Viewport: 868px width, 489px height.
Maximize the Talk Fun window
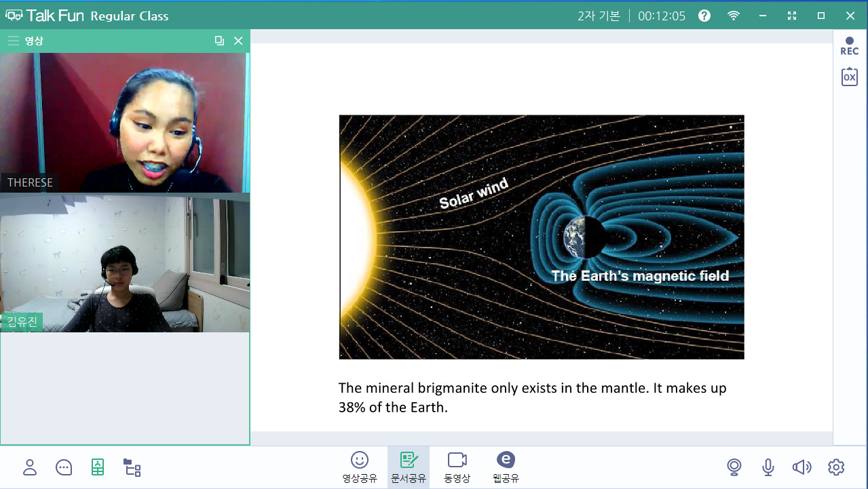click(820, 16)
